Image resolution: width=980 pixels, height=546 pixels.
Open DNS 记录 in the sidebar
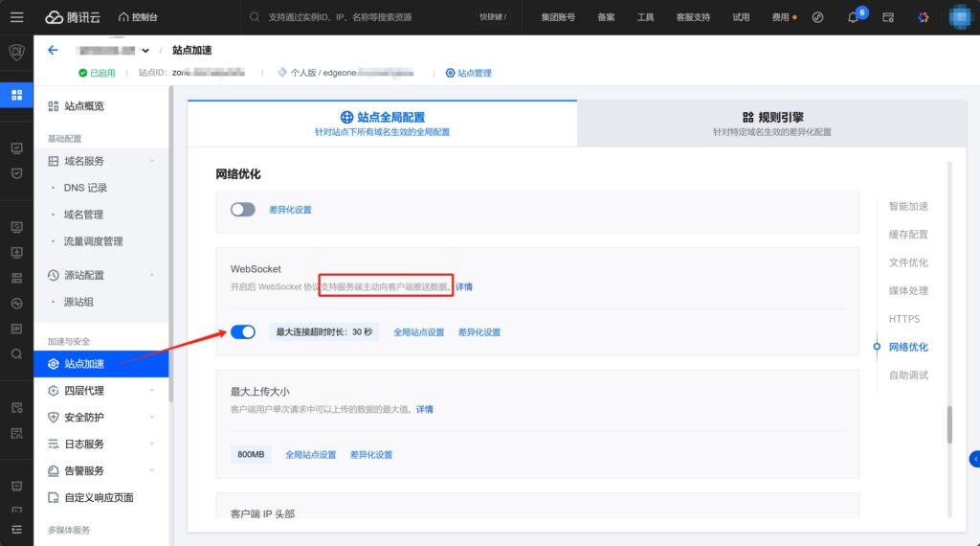[x=85, y=188]
